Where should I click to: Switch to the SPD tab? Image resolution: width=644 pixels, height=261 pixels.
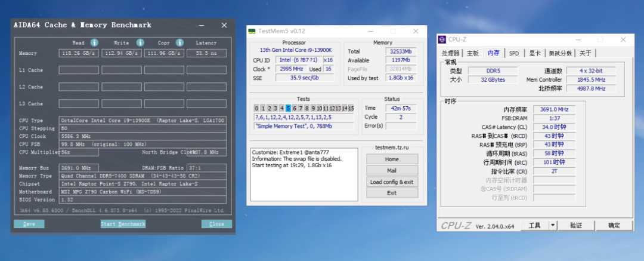coord(513,53)
